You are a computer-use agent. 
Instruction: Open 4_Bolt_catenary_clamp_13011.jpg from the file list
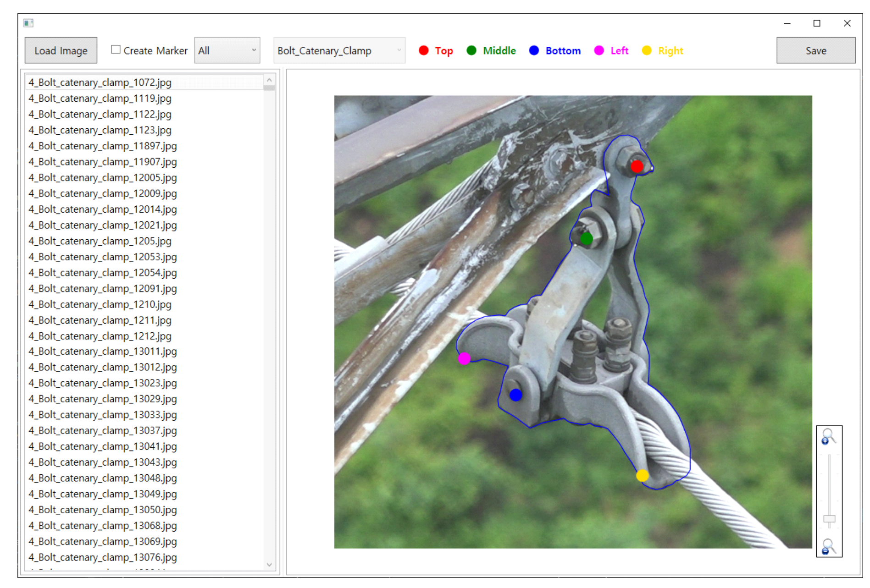tap(103, 352)
